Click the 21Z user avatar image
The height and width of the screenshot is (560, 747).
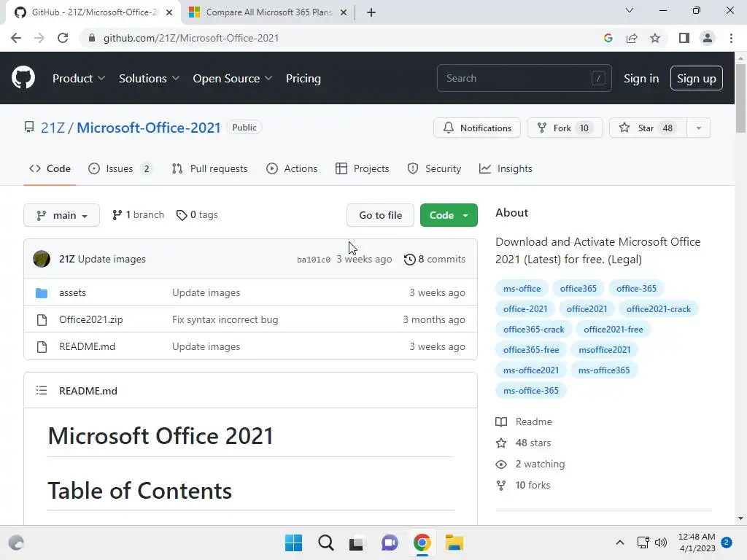[42, 259]
